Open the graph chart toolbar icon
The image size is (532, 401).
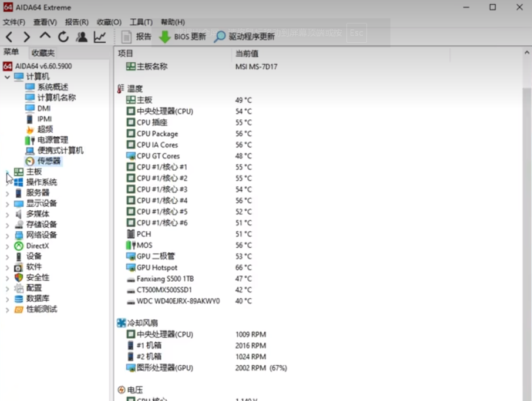100,36
